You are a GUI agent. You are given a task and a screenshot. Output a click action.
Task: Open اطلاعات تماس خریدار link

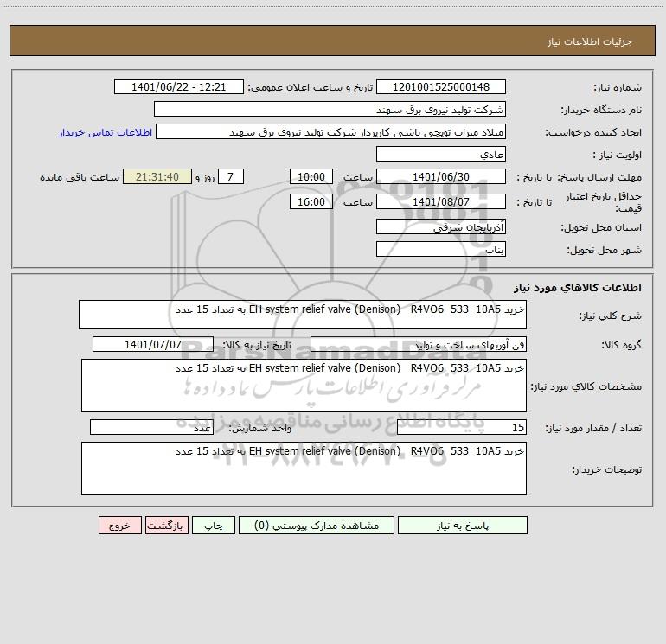pos(106,132)
